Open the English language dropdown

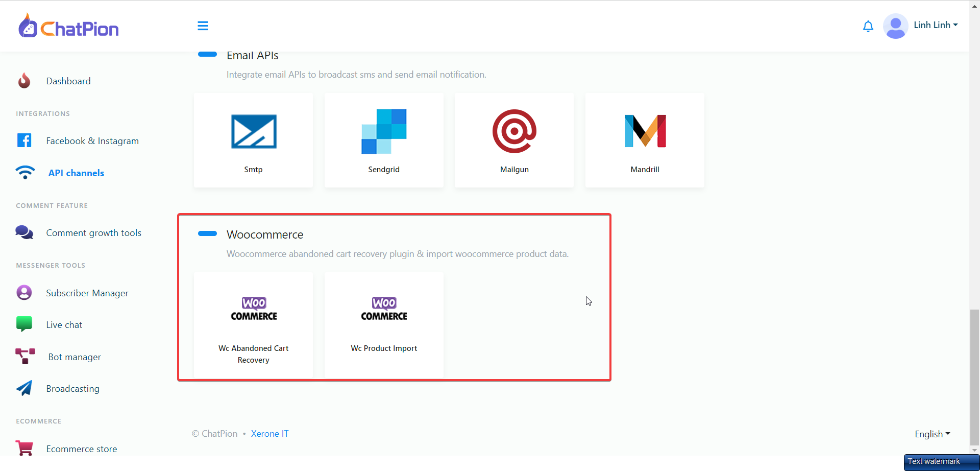pos(933,434)
